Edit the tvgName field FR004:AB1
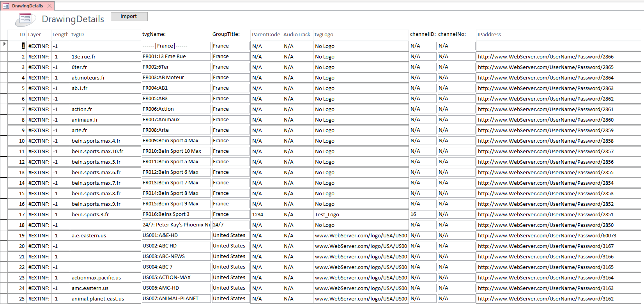 (x=176, y=88)
